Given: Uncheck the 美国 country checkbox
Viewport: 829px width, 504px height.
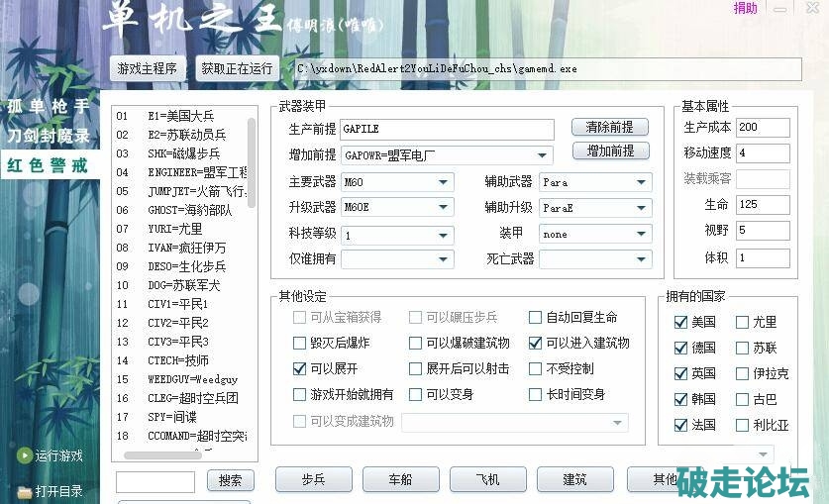Looking at the screenshot, I should (680, 323).
